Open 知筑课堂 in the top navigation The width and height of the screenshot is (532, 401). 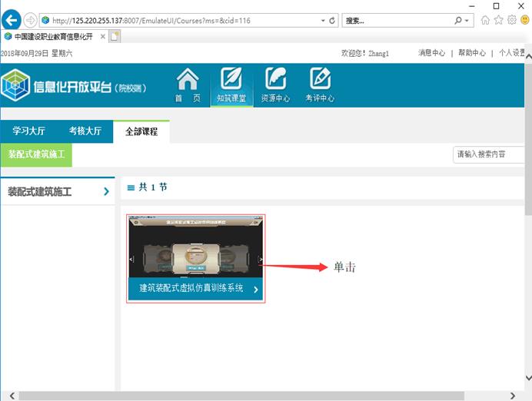tap(231, 85)
